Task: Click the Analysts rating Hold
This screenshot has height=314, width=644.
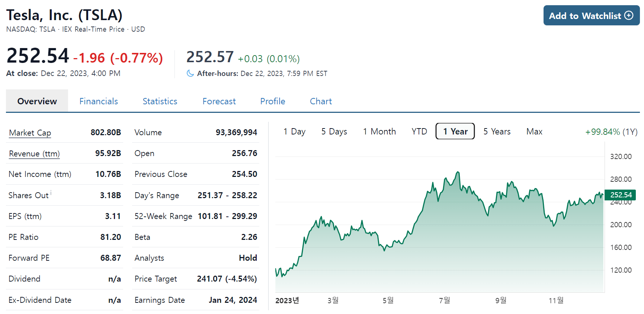Action: click(248, 258)
